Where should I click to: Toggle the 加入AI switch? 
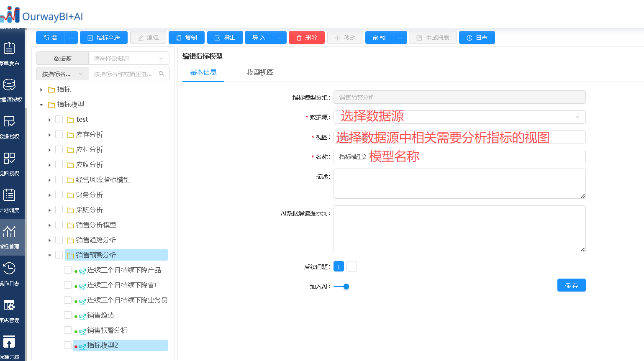pyautogui.click(x=341, y=287)
